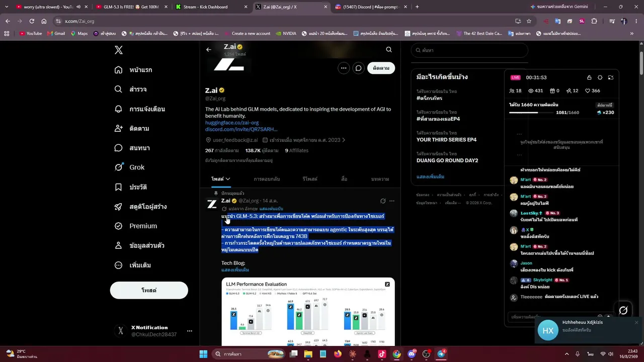Click the comment goal progress bar 1081/1660
The image size is (644, 362).
point(531,113)
